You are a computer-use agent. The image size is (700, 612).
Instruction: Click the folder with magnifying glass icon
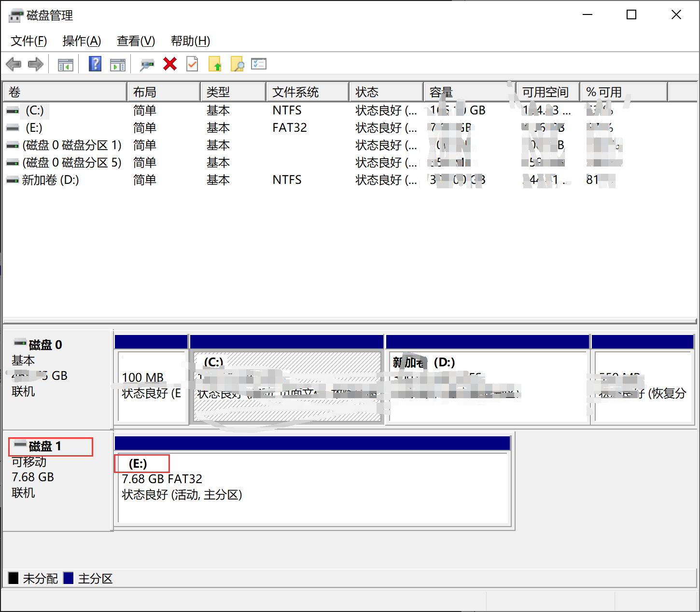pyautogui.click(x=237, y=64)
